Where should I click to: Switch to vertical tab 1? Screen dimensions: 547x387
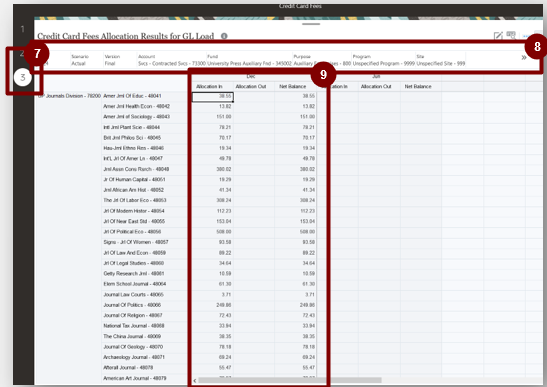(x=23, y=29)
